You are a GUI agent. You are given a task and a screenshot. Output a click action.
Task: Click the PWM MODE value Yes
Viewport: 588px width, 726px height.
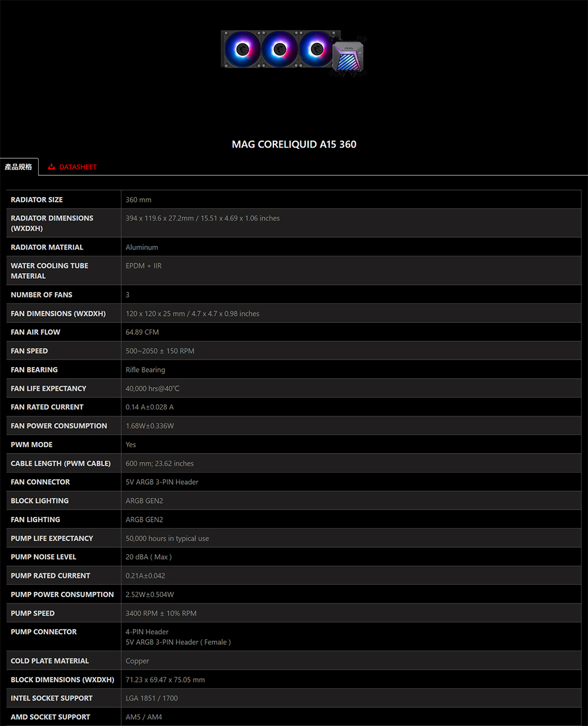pyautogui.click(x=131, y=445)
